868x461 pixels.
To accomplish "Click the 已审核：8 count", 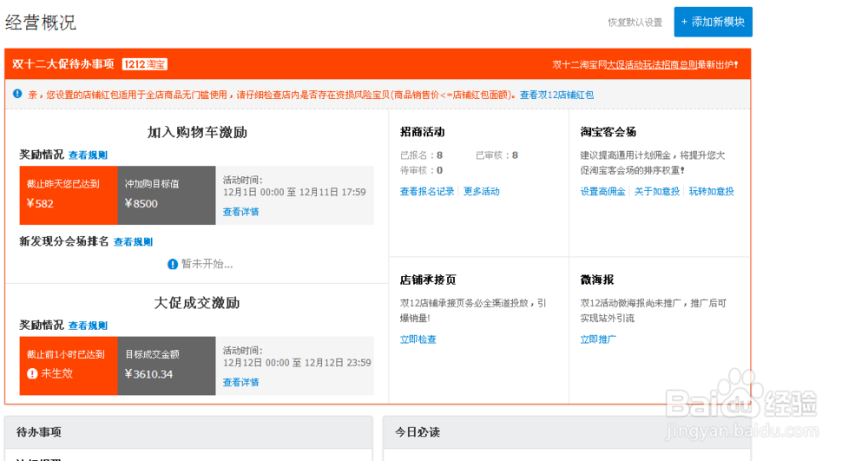I will (x=497, y=155).
